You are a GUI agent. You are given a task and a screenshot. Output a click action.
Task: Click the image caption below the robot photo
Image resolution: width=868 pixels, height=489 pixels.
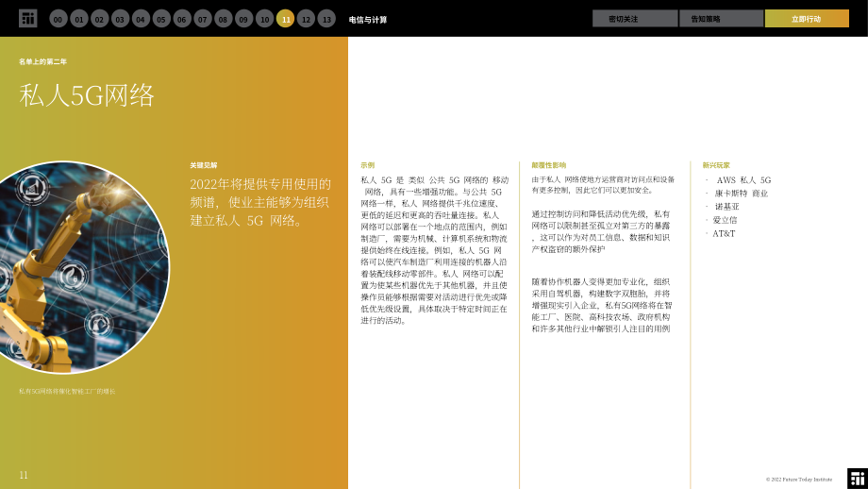(x=67, y=391)
